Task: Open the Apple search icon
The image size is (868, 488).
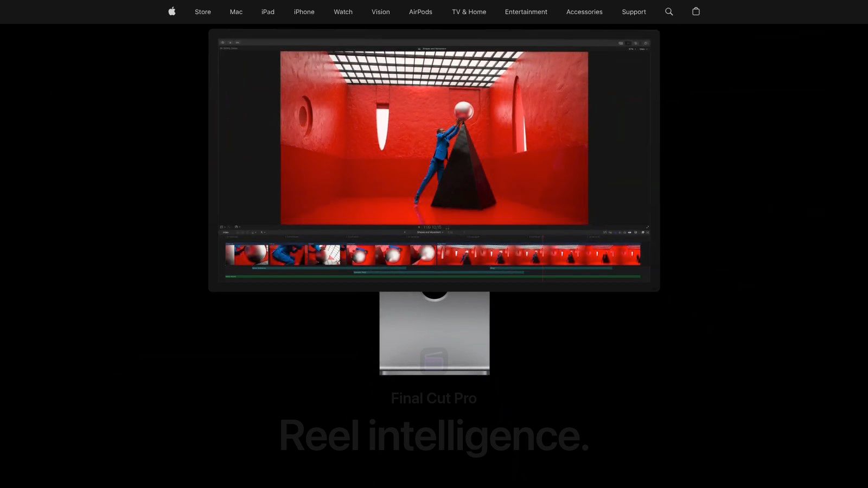Action: pyautogui.click(x=668, y=11)
